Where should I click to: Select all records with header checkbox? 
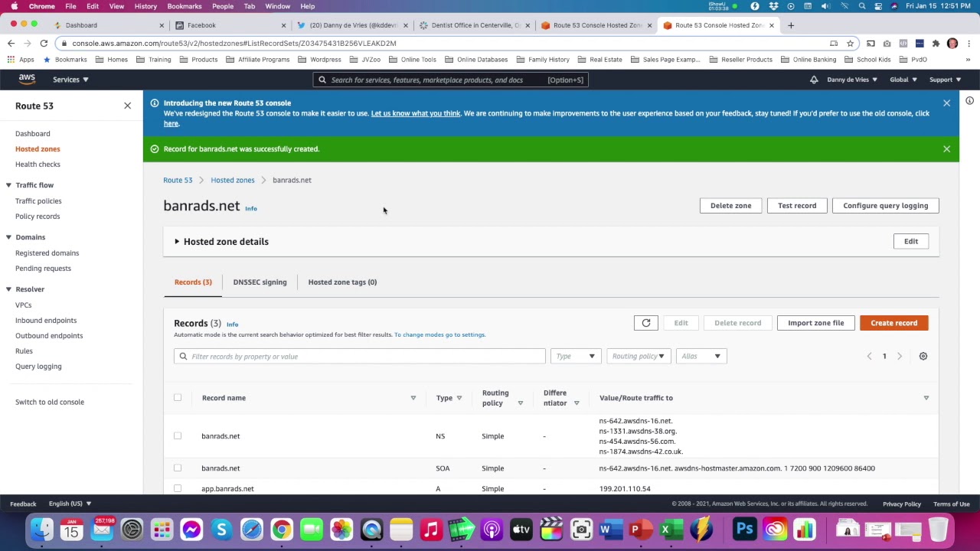coord(178,397)
